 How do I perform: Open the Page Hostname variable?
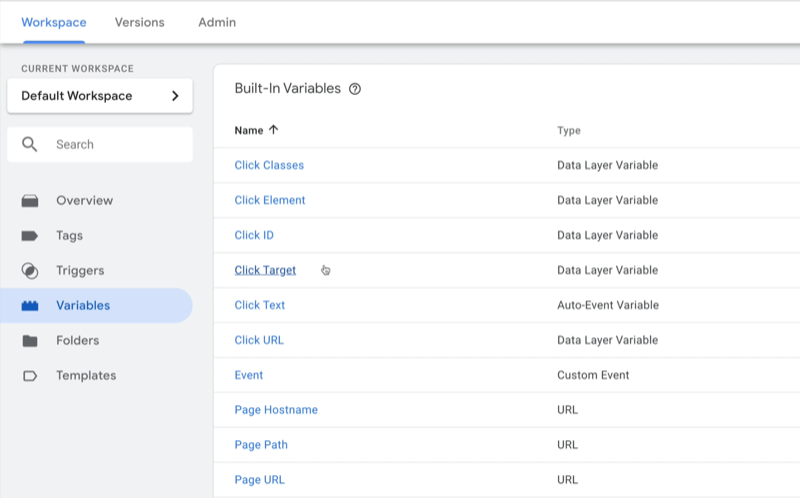(x=276, y=410)
